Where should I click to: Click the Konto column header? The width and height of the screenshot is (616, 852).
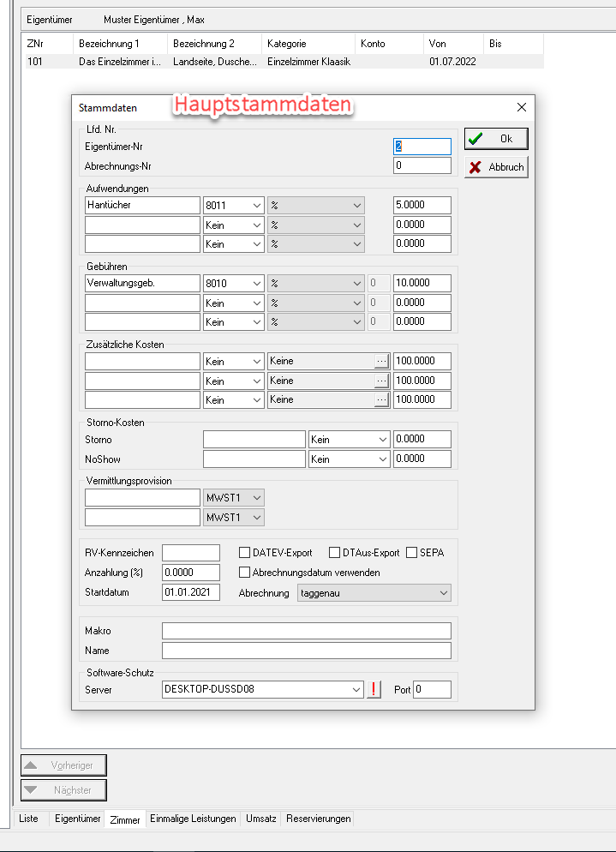click(389, 44)
